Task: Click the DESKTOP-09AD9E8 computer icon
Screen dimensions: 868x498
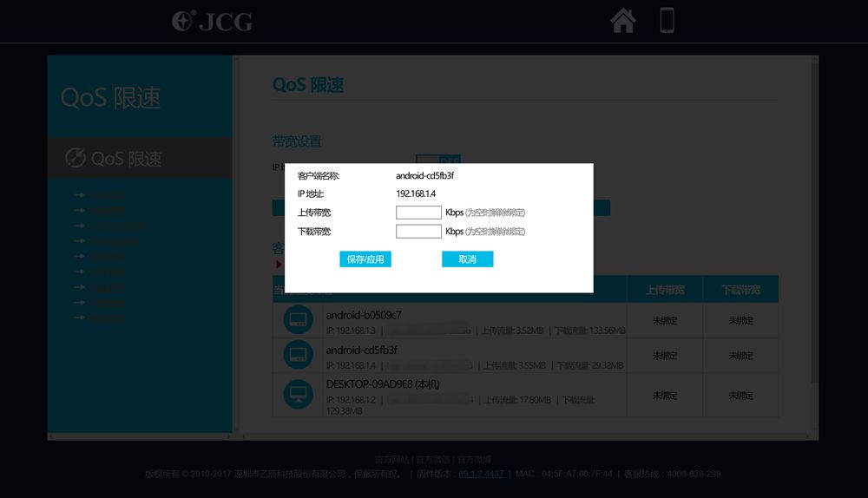Action: 298,394
